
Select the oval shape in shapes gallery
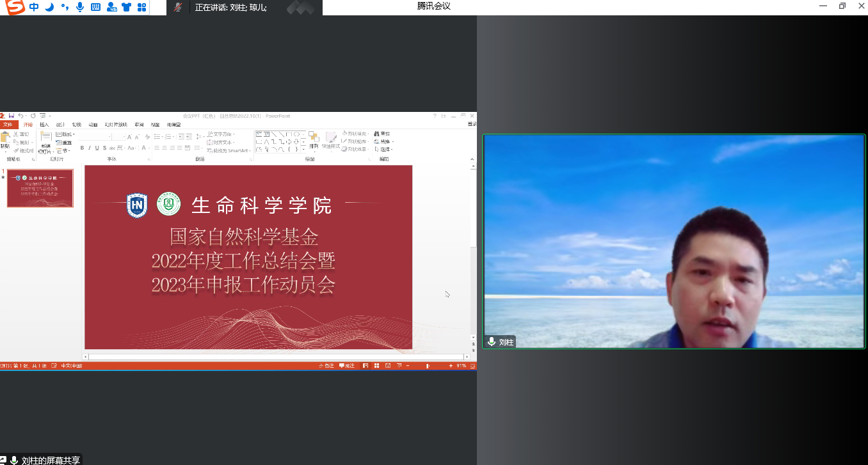click(296, 134)
